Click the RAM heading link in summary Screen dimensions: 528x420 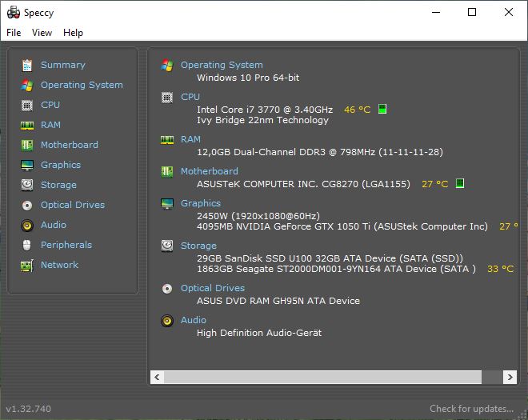(190, 139)
